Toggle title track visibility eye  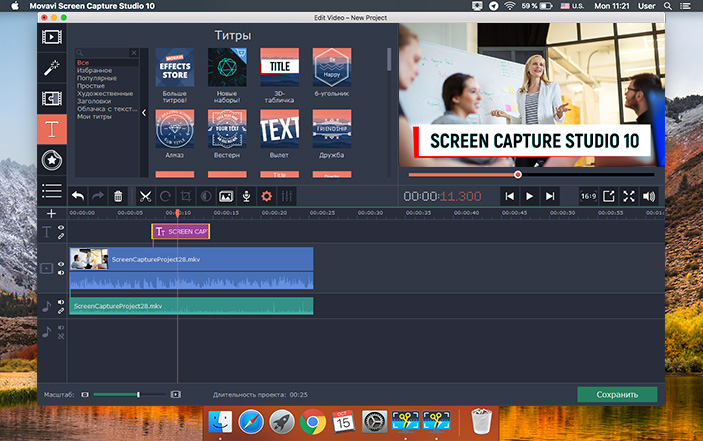(61, 228)
